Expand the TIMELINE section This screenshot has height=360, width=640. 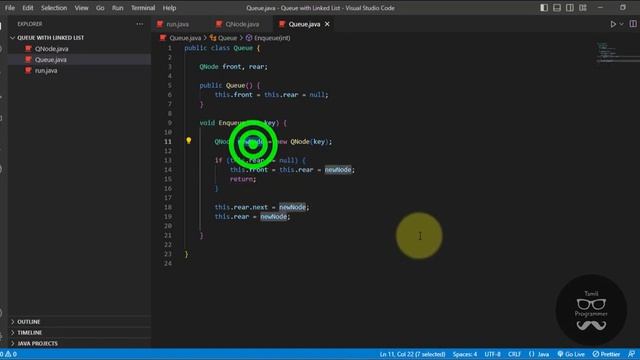(x=29, y=333)
